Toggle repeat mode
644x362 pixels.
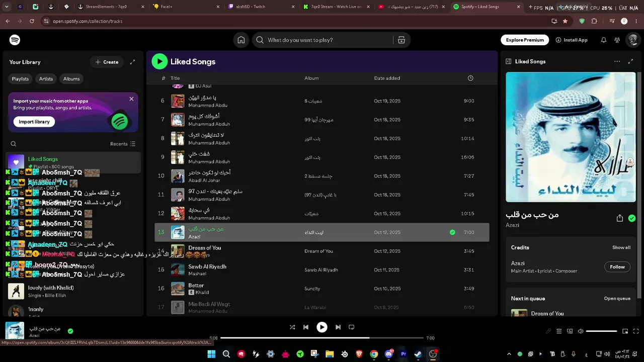(x=352, y=327)
